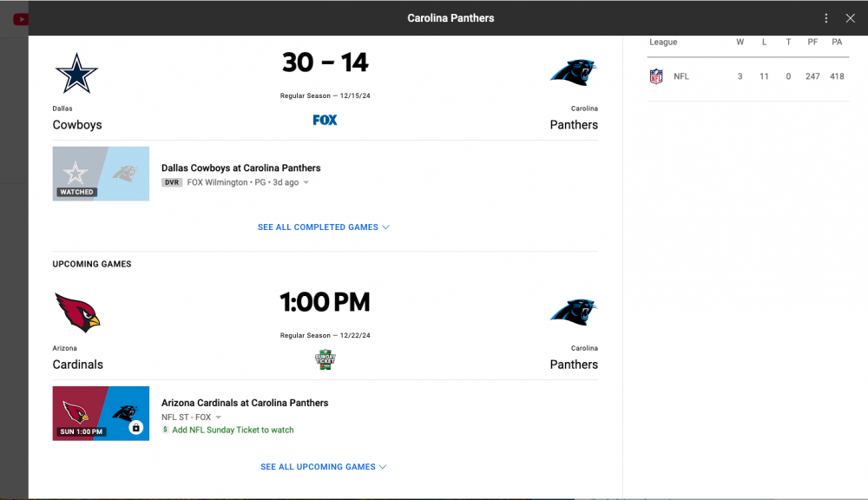
Task: Open the NFL Sunday Ticket logo
Action: click(325, 359)
